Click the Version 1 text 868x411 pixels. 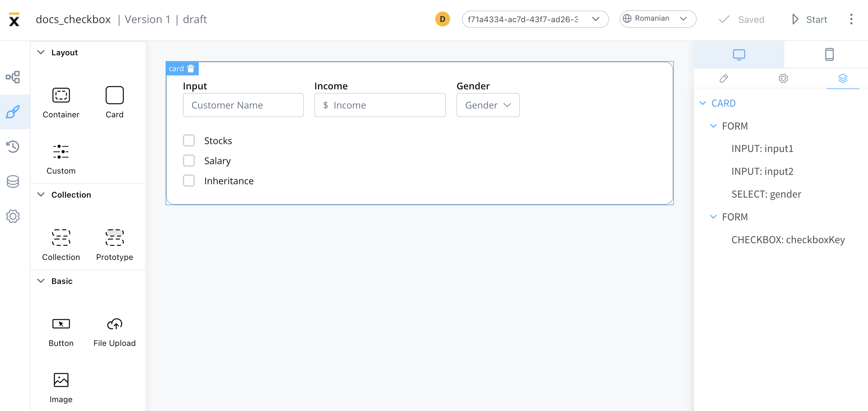(x=148, y=19)
